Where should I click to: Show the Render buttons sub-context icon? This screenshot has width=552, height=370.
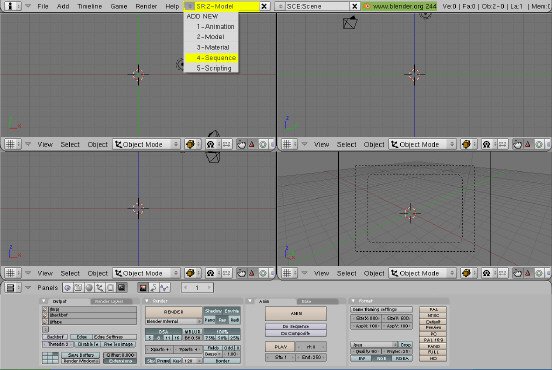pyautogui.click(x=143, y=288)
